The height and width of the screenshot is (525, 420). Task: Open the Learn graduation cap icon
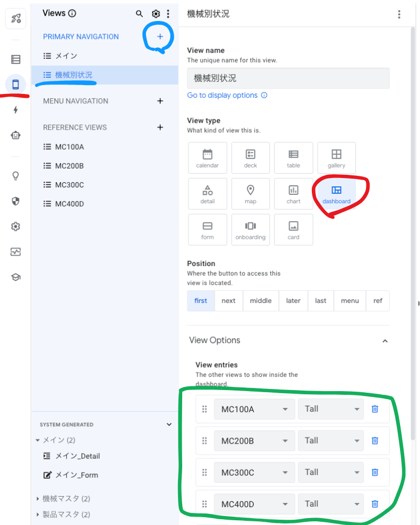click(15, 277)
